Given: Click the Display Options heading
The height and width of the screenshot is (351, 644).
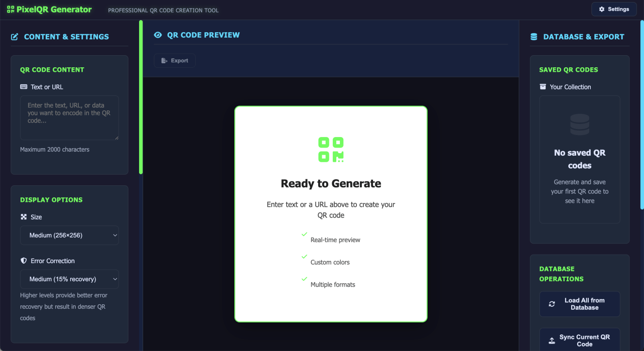Looking at the screenshot, I should [x=51, y=200].
